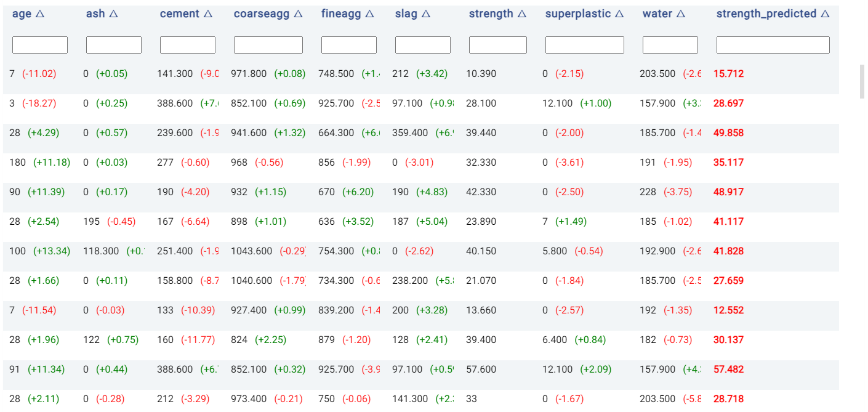
Task: Select the predicted value 15.712 cell
Action: click(x=728, y=74)
